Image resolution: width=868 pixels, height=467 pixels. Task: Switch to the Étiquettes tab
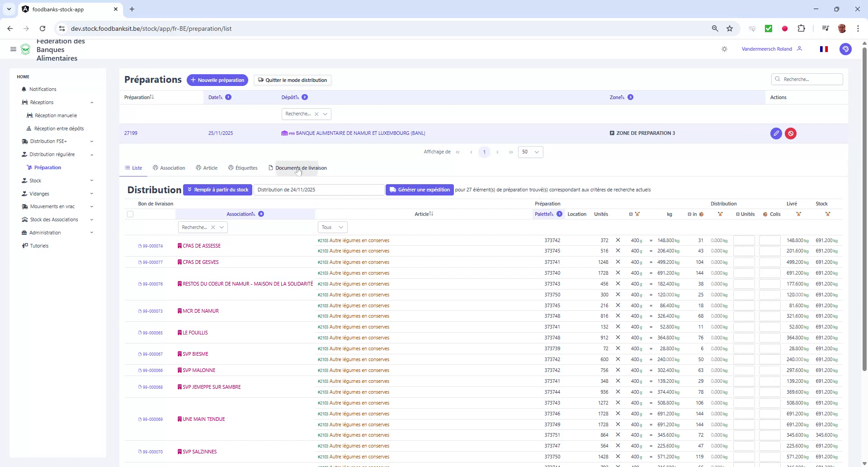tap(246, 167)
